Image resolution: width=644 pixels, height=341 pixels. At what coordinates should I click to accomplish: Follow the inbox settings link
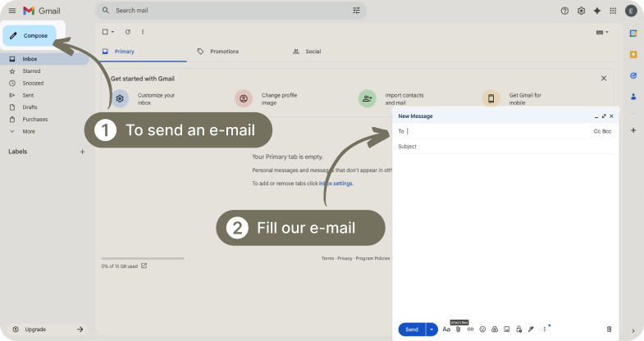(336, 184)
